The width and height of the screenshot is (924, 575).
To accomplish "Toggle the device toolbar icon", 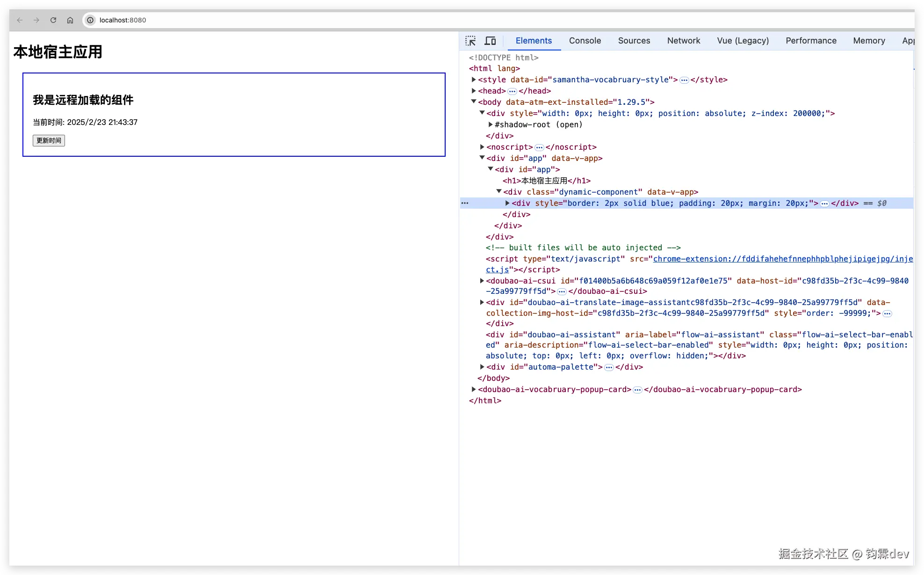I will [x=490, y=41].
